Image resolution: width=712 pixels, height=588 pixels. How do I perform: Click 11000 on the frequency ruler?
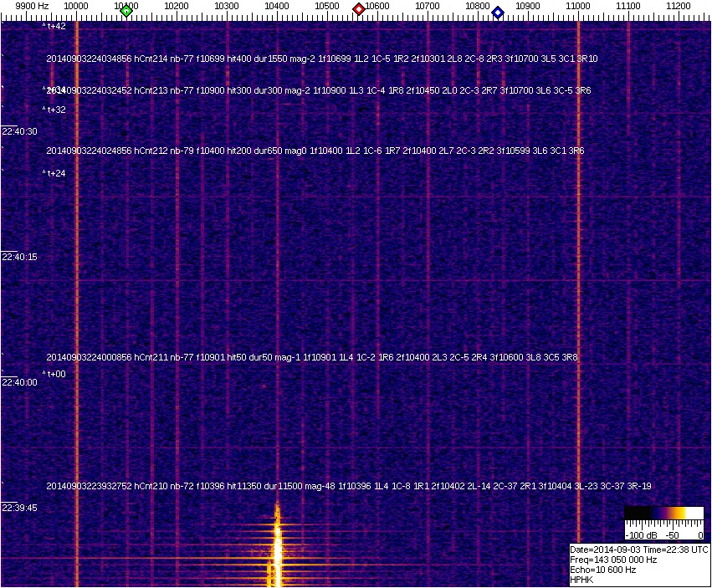(578, 6)
